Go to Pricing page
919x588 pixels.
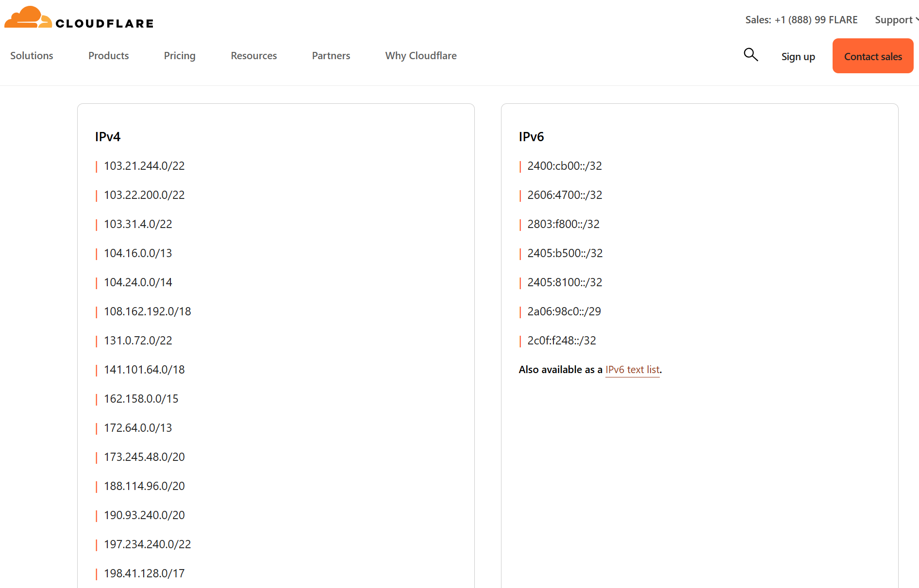(x=180, y=56)
